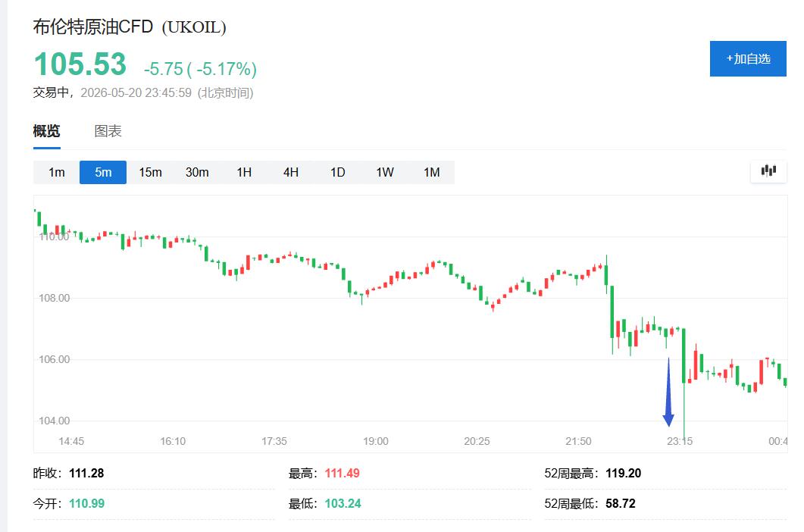
Task: Choose the 1W weekly interval
Action: pyautogui.click(x=384, y=172)
